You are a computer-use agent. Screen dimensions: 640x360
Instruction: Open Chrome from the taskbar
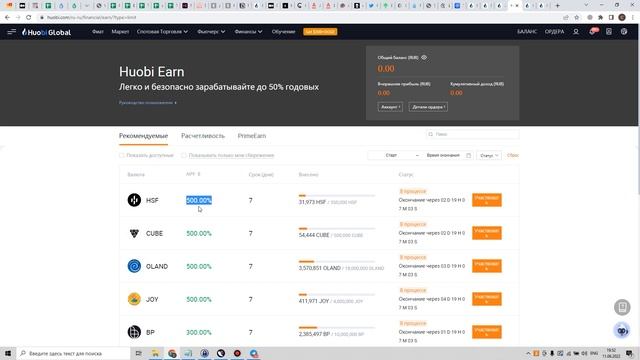172,353
